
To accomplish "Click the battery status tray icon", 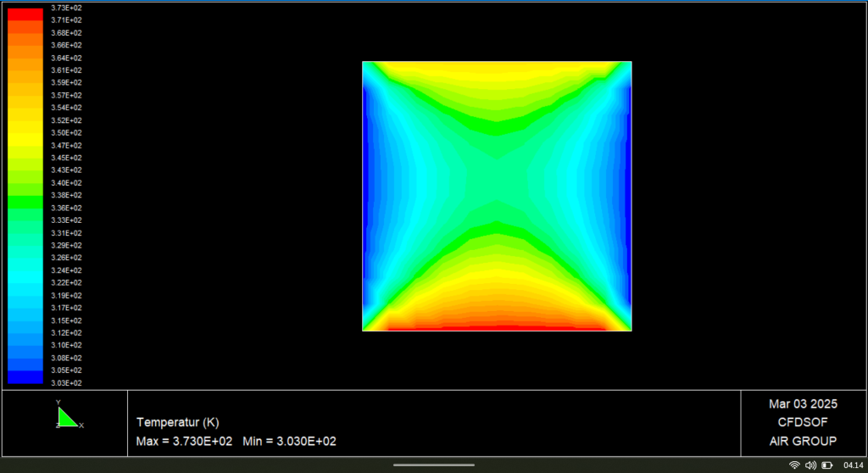I will [x=826, y=465].
